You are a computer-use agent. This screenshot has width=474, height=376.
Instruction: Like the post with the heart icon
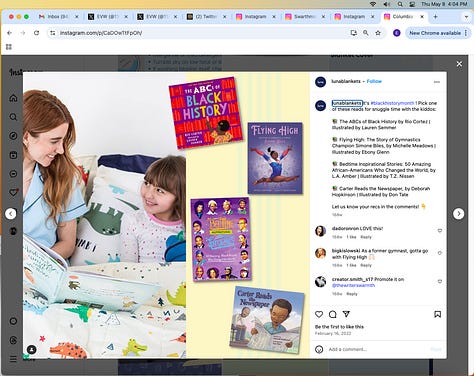[319, 314]
